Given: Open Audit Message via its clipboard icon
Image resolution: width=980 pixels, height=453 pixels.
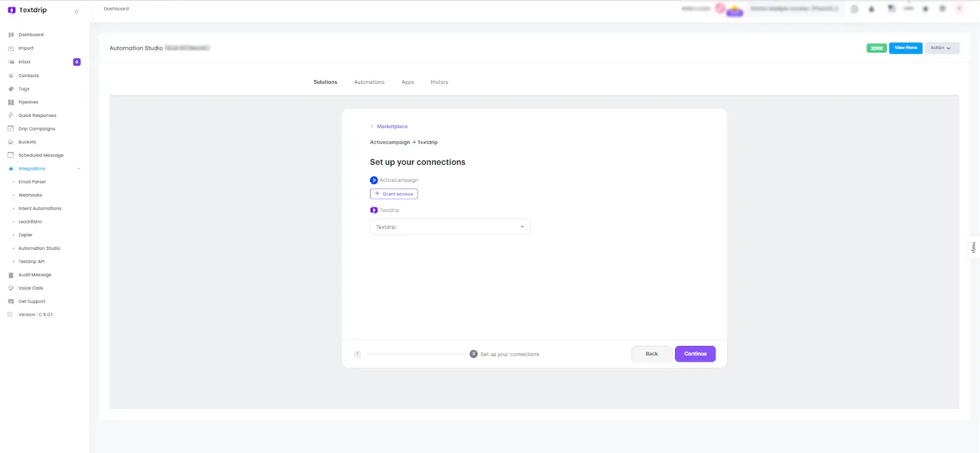Looking at the screenshot, I should pyautogui.click(x=11, y=275).
